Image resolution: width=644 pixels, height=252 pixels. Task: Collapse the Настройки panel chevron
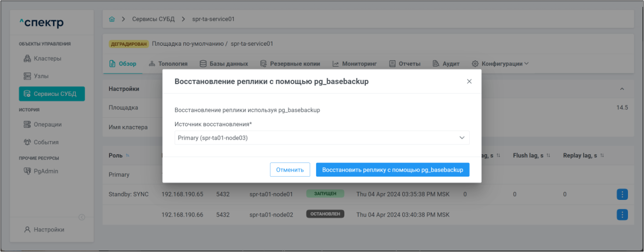(x=622, y=89)
